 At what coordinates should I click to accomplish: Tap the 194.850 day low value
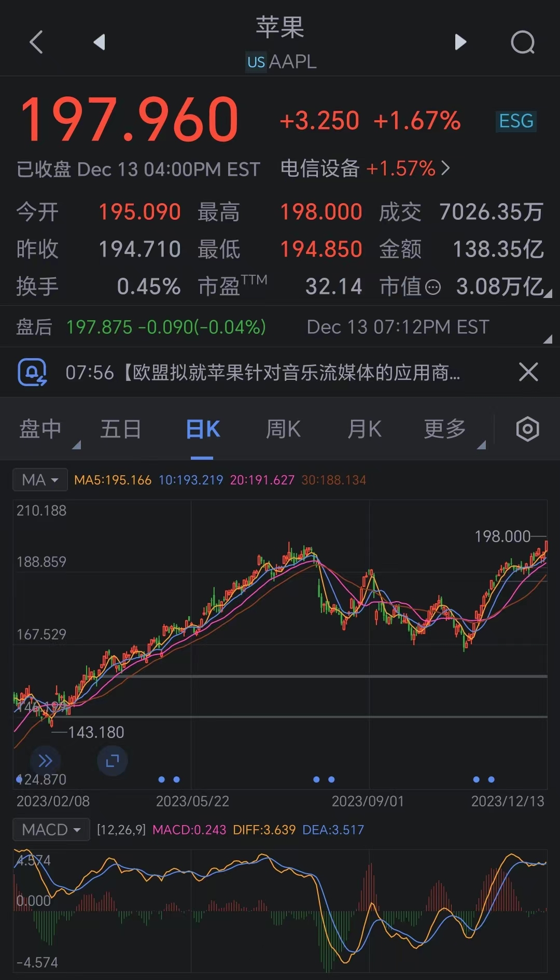click(x=321, y=249)
